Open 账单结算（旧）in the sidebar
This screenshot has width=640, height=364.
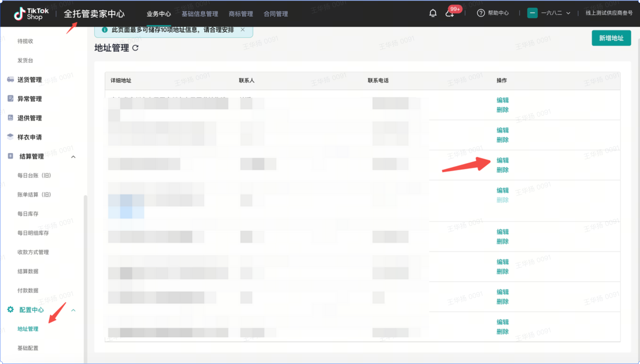point(34,195)
